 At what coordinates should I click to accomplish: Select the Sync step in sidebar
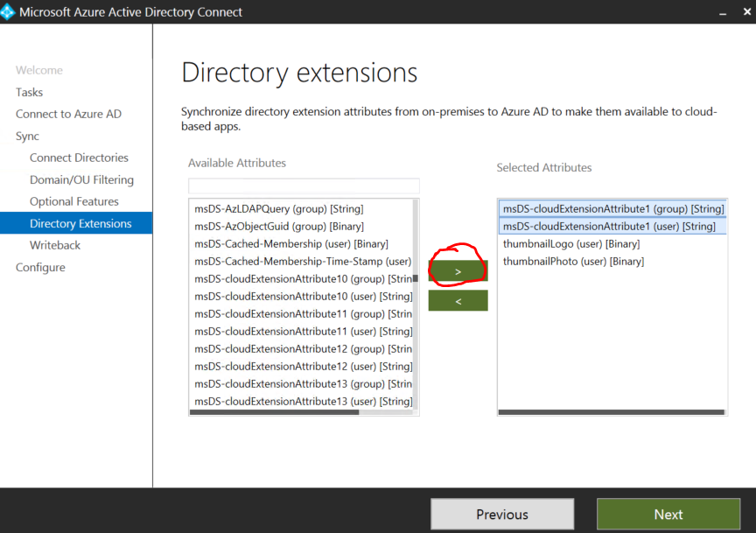tap(27, 136)
